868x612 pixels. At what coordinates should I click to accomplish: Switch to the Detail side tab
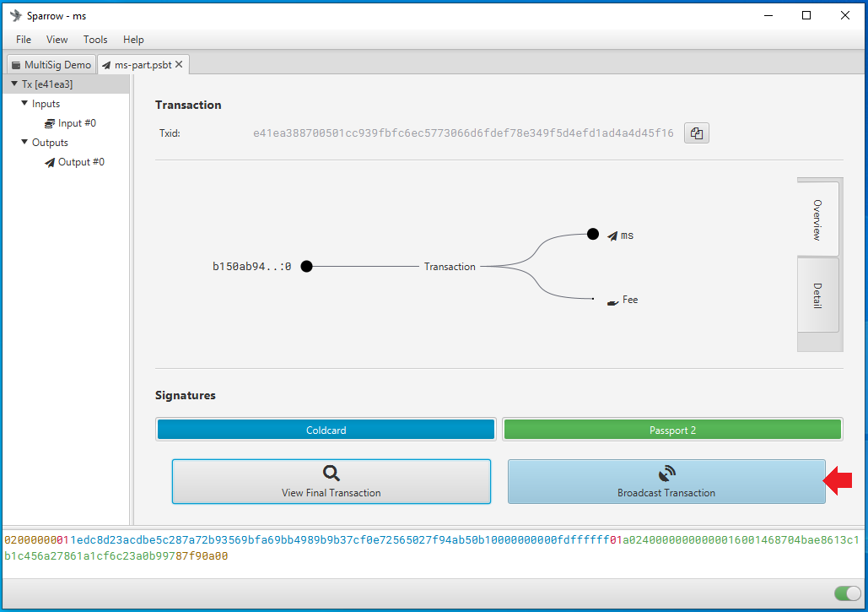pos(817,295)
